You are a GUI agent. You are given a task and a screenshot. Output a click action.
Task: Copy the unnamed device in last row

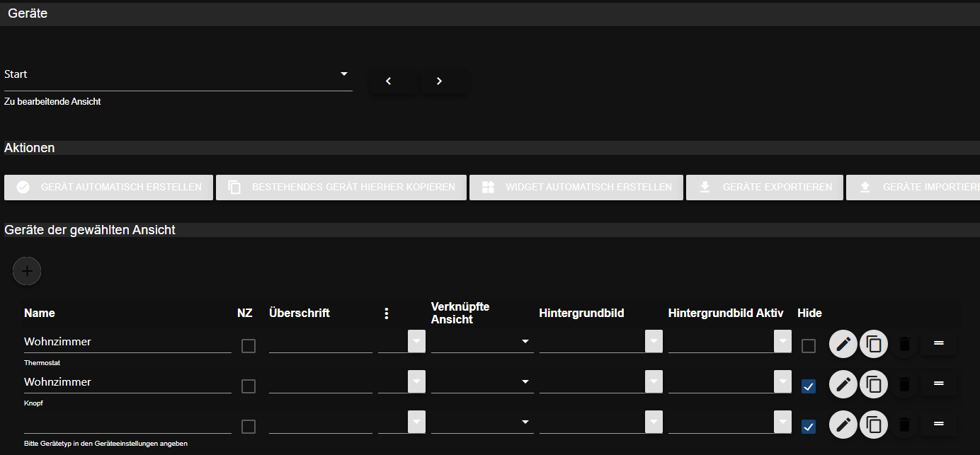[874, 425]
